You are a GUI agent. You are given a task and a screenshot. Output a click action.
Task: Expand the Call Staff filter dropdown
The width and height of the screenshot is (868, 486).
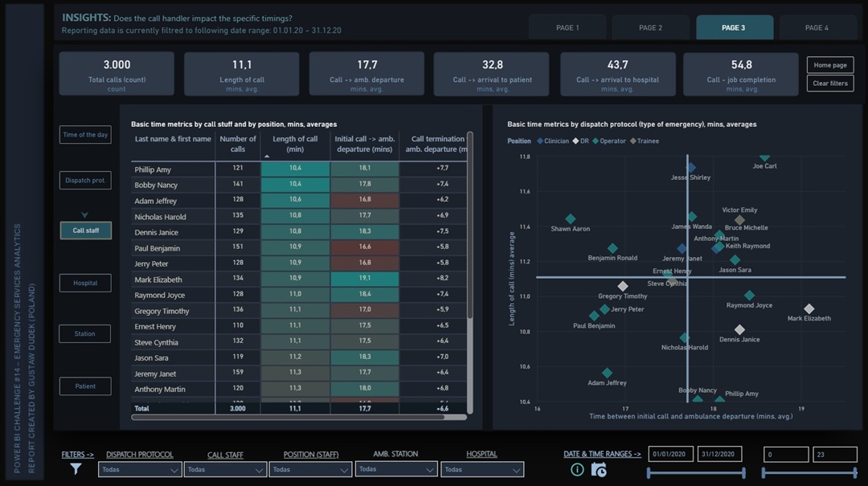pos(225,469)
